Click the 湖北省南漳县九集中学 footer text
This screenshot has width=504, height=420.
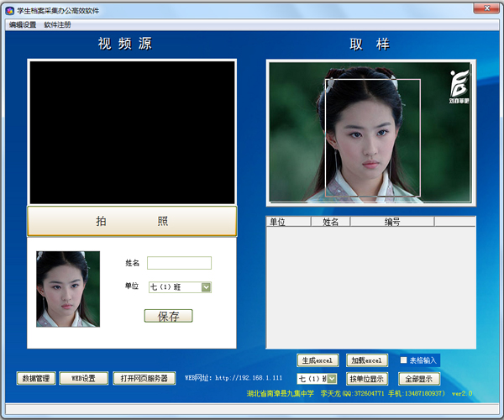(280, 393)
